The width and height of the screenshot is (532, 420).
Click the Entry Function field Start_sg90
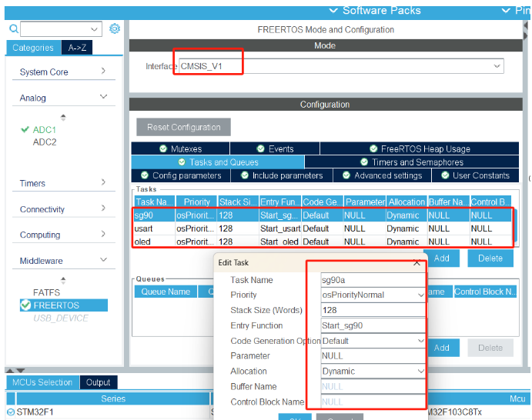click(x=373, y=325)
